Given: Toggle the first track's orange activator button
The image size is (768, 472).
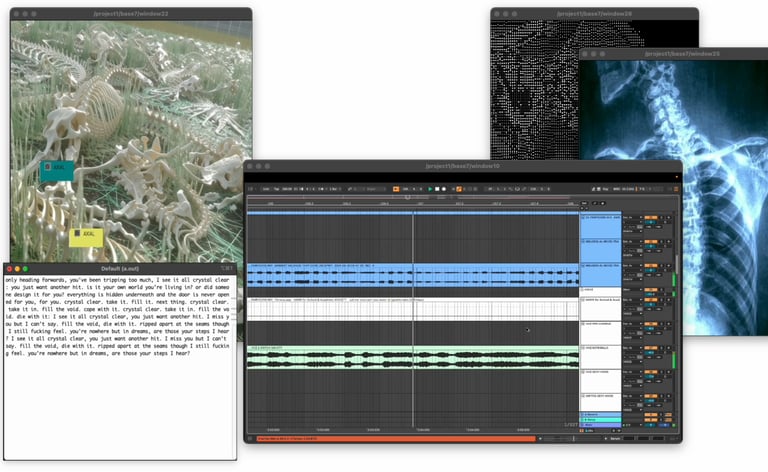Looking at the screenshot, I should (x=649, y=217).
